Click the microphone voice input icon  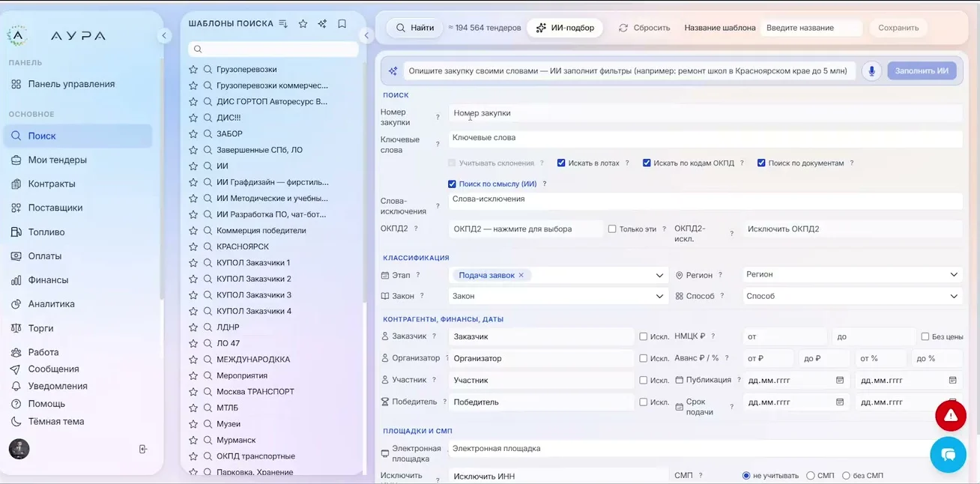(x=871, y=71)
